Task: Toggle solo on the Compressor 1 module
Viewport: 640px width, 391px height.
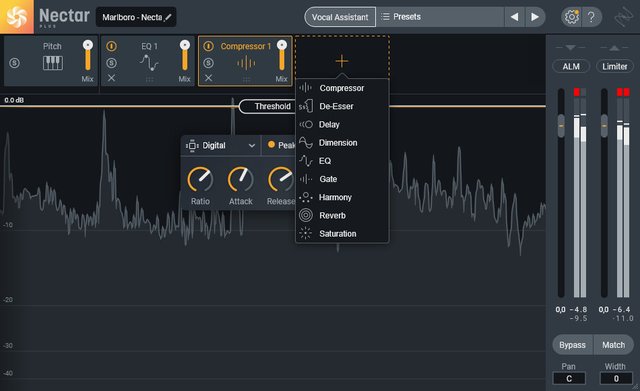Action: (208, 63)
